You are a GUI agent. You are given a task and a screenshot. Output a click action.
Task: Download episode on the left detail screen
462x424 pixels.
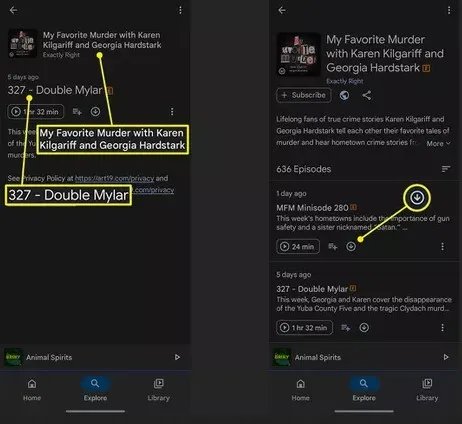pos(95,111)
